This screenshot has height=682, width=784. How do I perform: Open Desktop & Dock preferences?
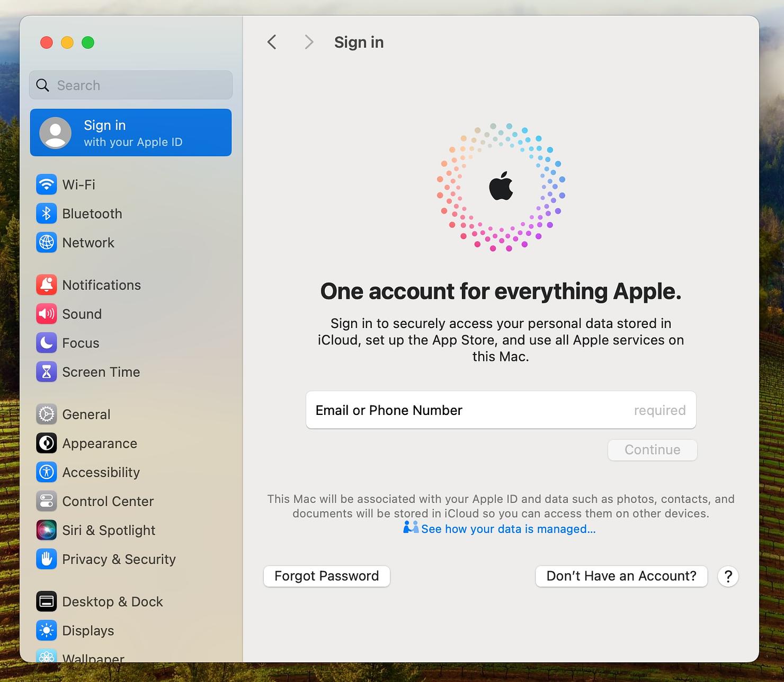click(112, 601)
